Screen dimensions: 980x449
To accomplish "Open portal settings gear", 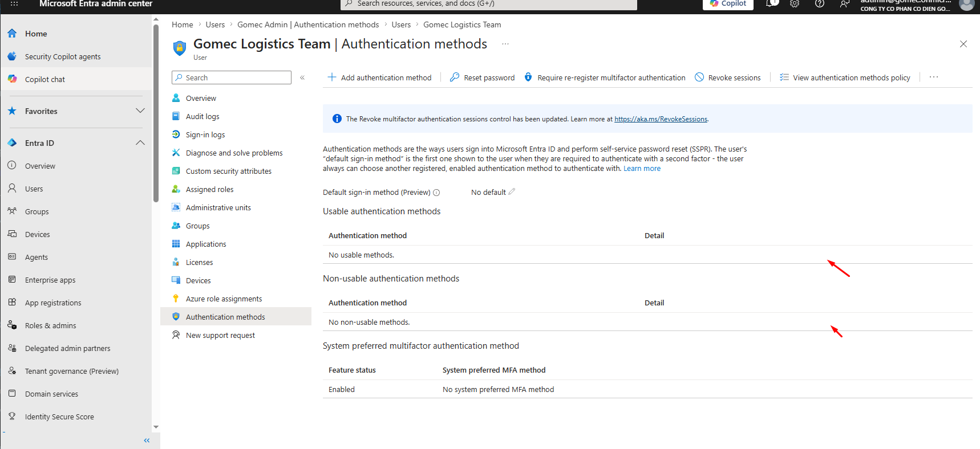I will (795, 3).
